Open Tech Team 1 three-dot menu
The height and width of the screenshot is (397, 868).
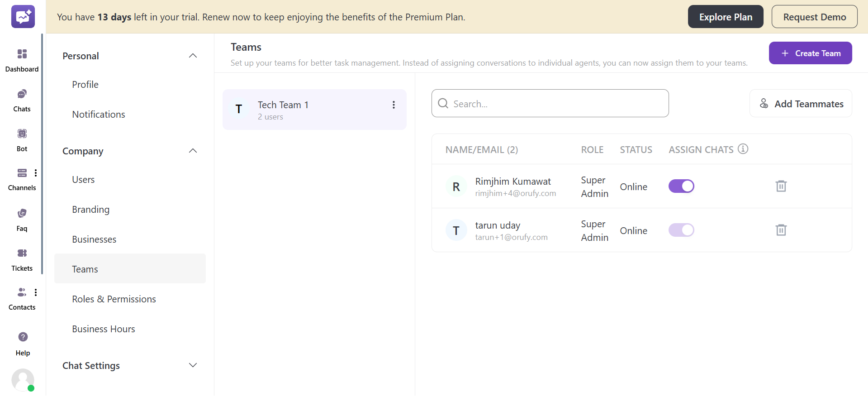[x=394, y=105]
